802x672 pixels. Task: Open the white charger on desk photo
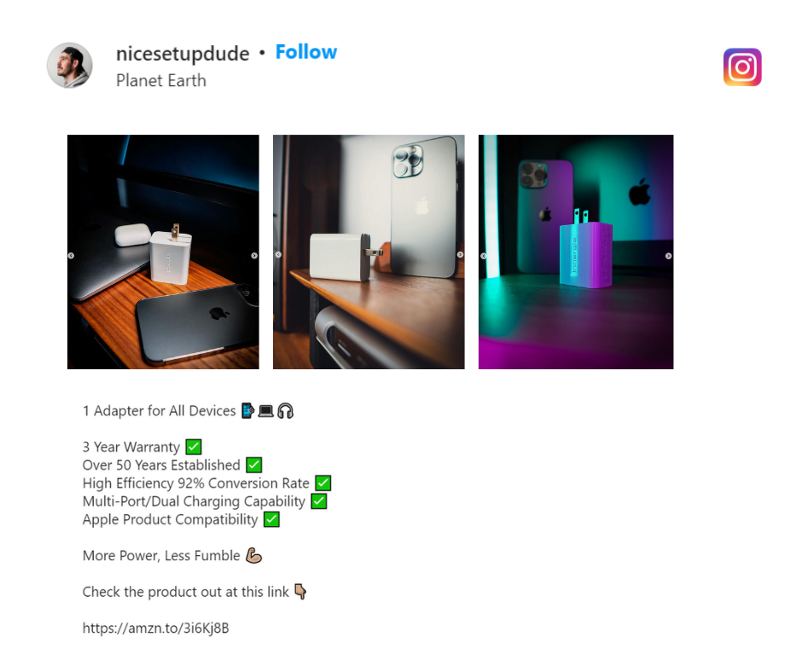pyautogui.click(x=163, y=252)
